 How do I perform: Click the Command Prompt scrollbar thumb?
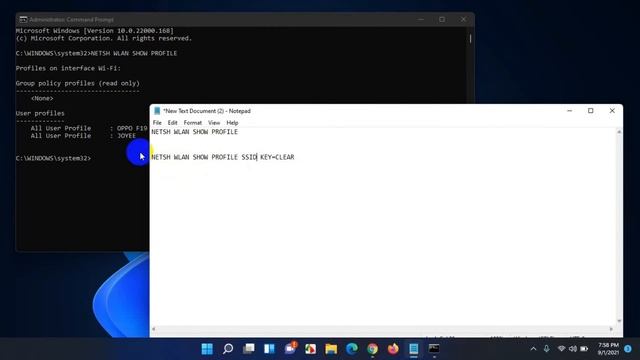pyautogui.click(x=470, y=38)
